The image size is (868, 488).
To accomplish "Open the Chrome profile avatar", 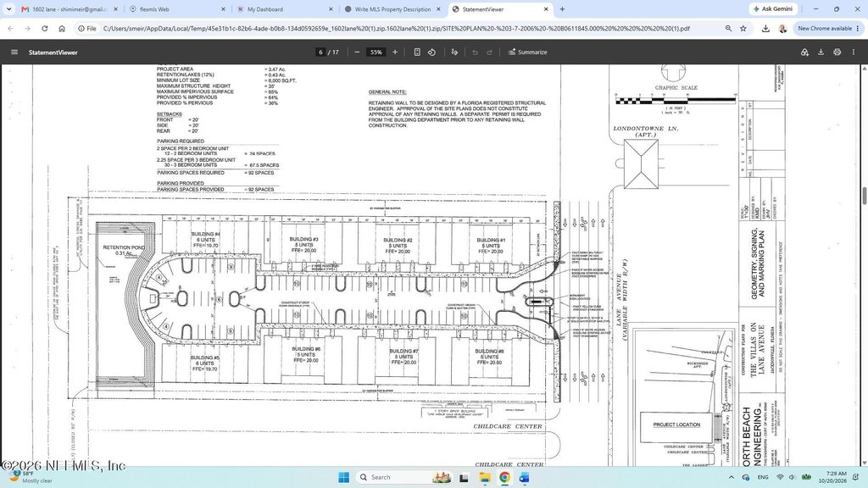I will point(782,28).
